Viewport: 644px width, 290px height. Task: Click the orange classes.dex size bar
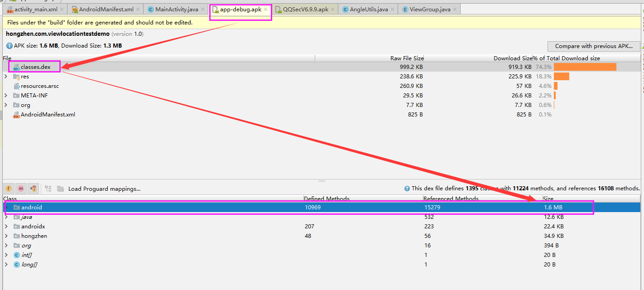point(584,66)
